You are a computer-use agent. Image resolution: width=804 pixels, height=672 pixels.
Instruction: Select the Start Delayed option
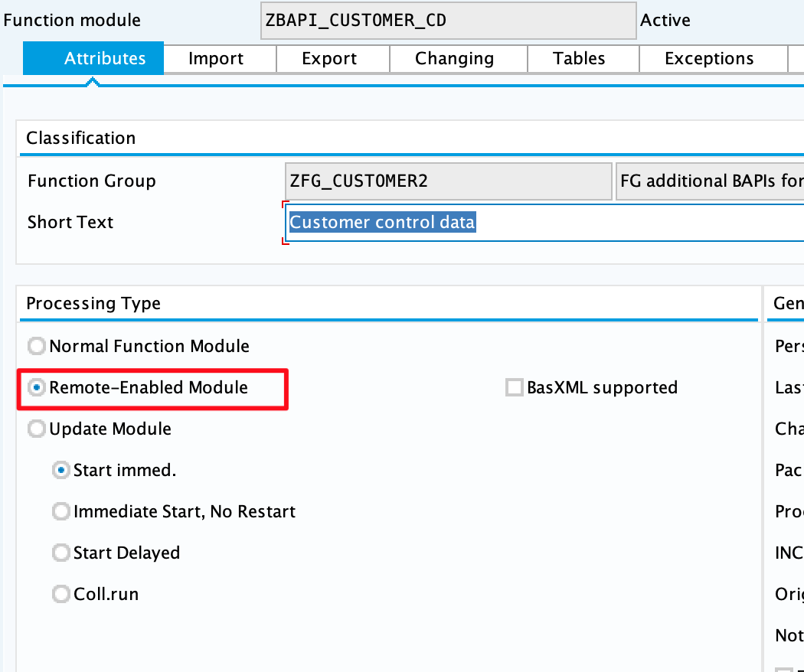[x=61, y=553]
